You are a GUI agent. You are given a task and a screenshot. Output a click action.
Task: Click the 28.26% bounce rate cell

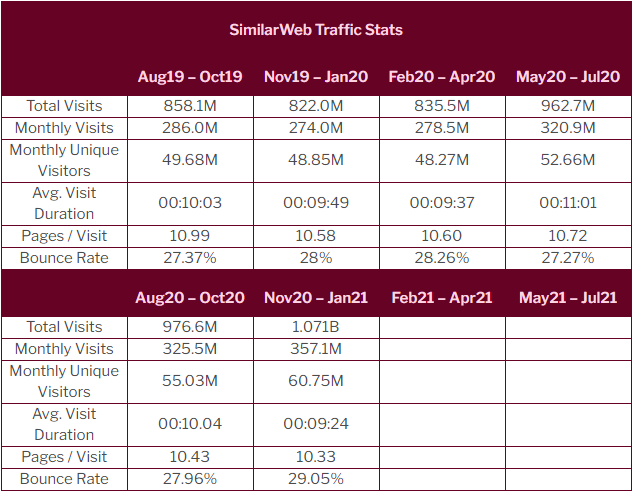(x=442, y=258)
